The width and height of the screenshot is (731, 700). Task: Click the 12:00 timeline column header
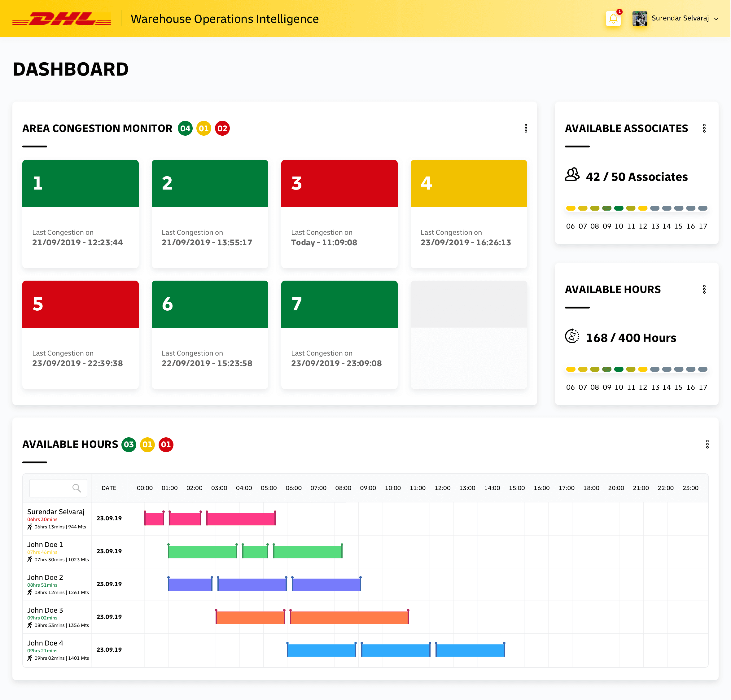pos(442,488)
